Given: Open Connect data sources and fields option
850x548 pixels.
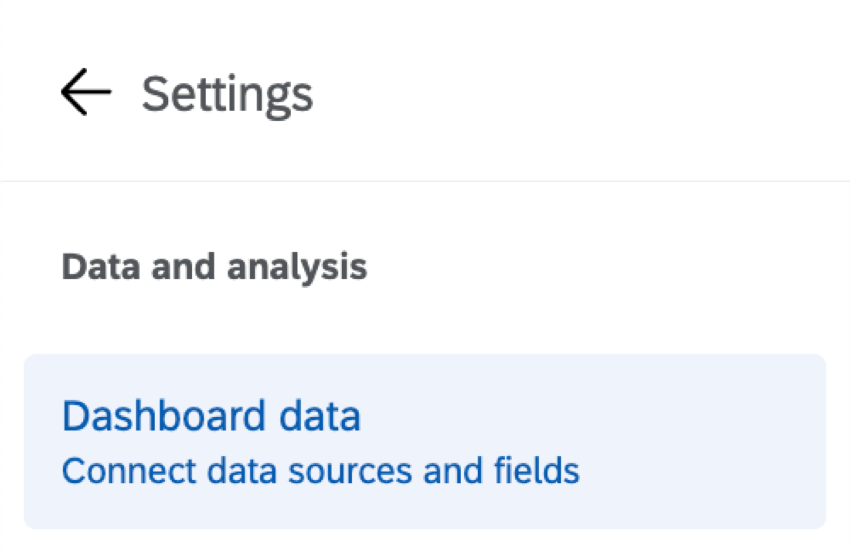Looking at the screenshot, I should [320, 470].
